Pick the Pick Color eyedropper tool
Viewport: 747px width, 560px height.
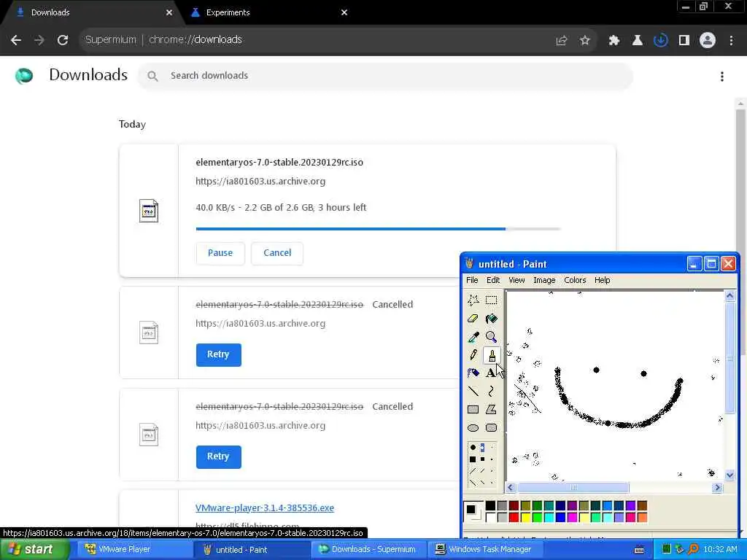(x=473, y=337)
